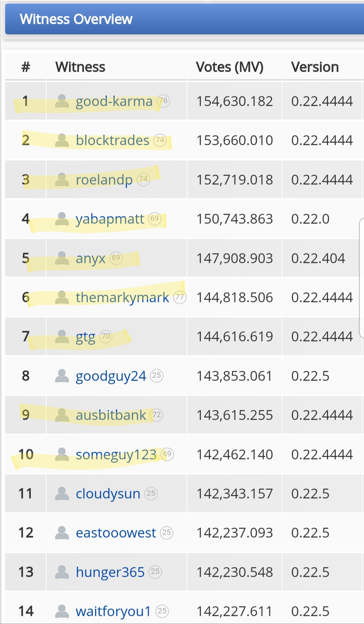Click the avatar icon next to anyx
The height and width of the screenshot is (624, 364).
click(62, 258)
